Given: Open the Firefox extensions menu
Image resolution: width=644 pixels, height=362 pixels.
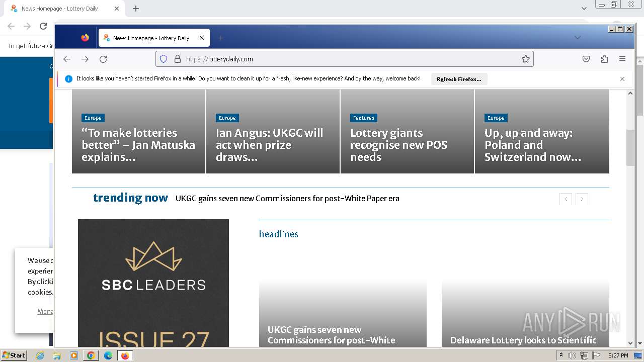Looking at the screenshot, I should point(604,59).
